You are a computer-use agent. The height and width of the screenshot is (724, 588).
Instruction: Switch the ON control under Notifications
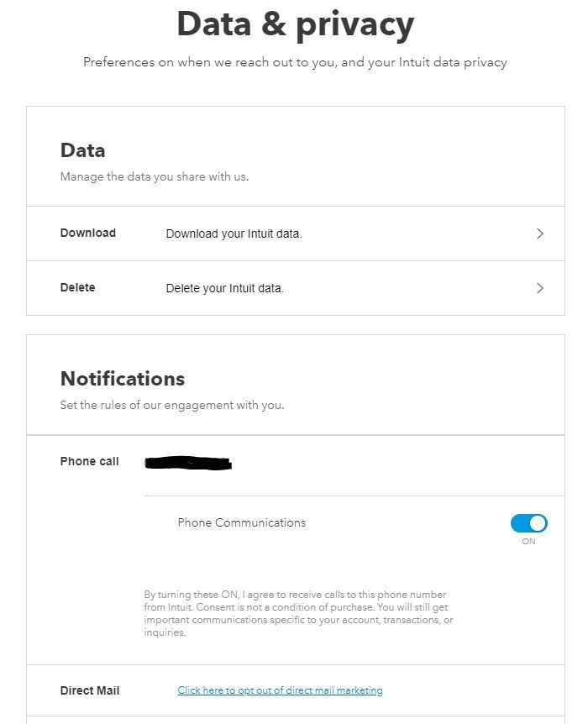(x=528, y=522)
